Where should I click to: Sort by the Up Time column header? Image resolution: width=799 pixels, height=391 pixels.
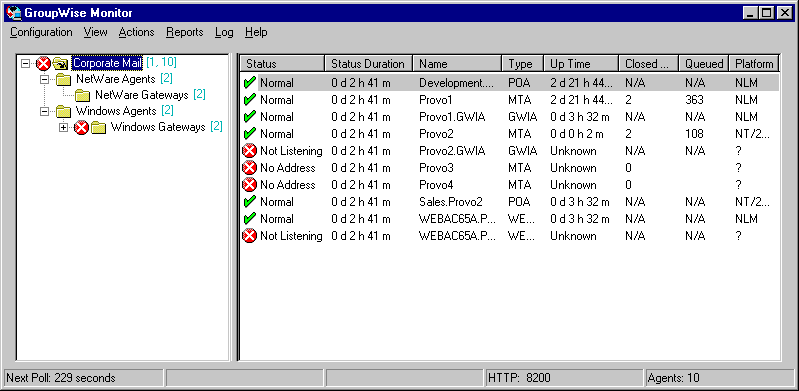click(x=581, y=64)
